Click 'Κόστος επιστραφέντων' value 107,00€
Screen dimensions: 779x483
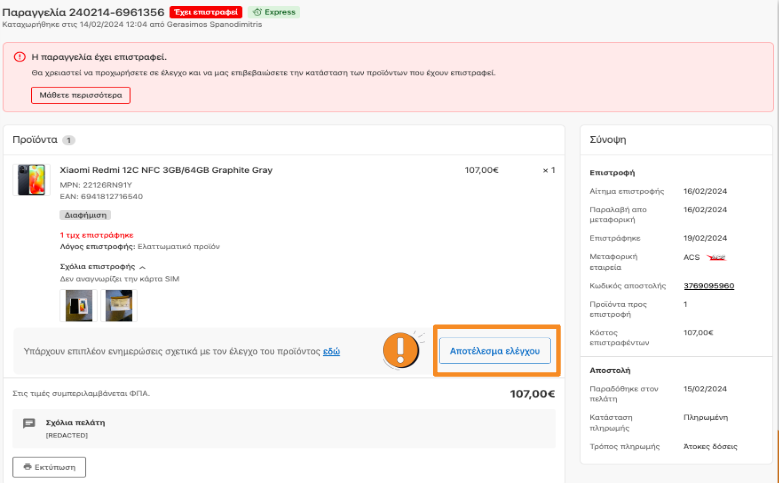698,332
